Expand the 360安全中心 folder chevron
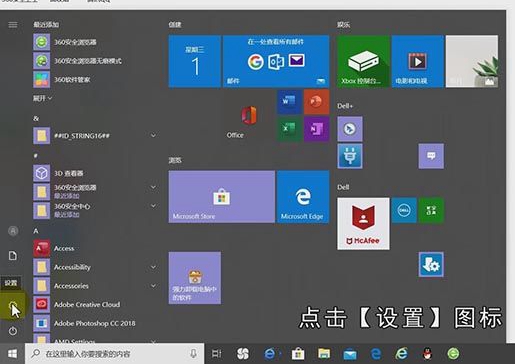515x364 pixels. coord(153,206)
